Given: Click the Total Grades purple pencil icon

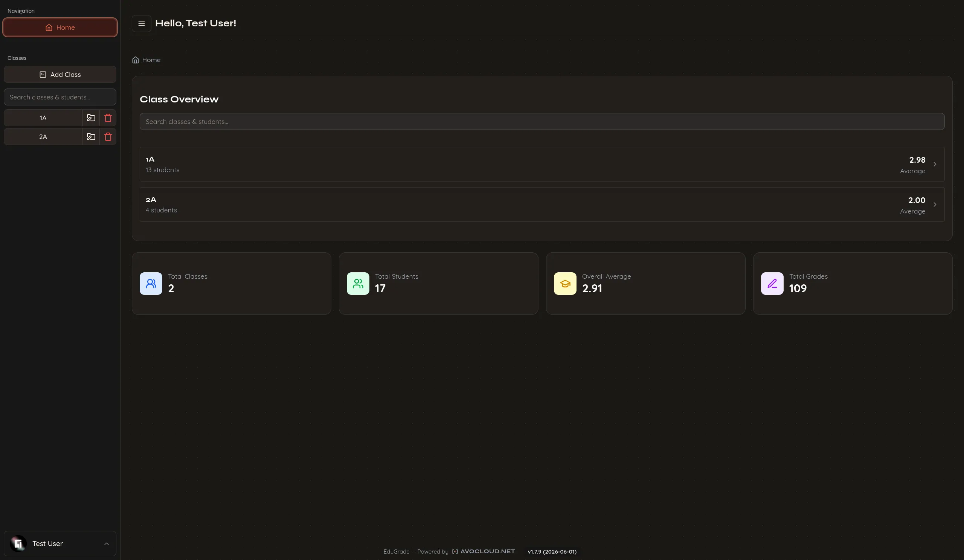Looking at the screenshot, I should point(772,284).
